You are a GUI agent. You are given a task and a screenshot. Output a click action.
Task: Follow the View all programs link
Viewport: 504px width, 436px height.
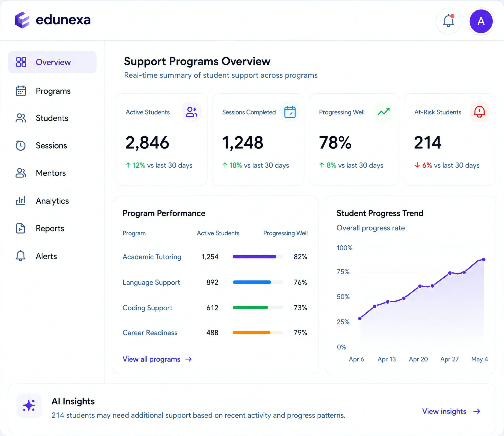tap(157, 359)
